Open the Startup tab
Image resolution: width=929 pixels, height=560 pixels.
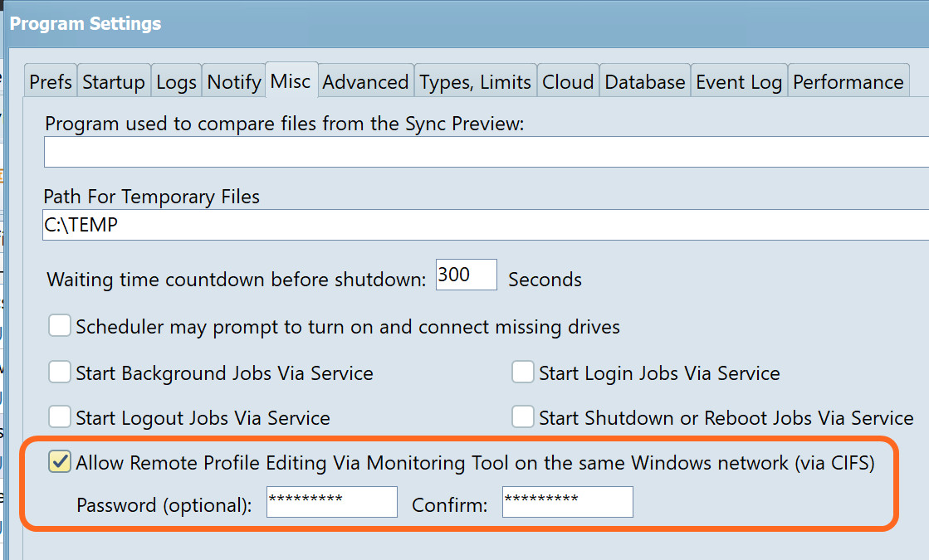point(114,81)
